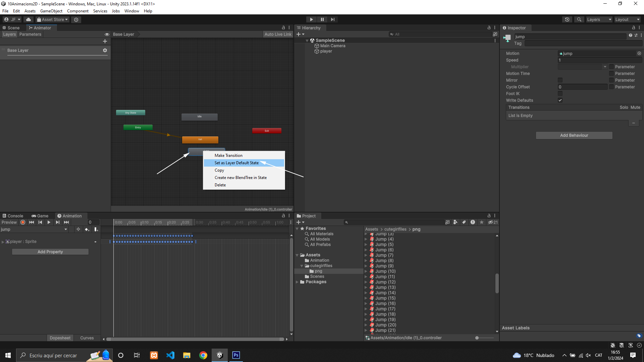Viewport: 644px width, 362px height.
Task: Click the Play button in top toolbar
Action: coord(311,19)
